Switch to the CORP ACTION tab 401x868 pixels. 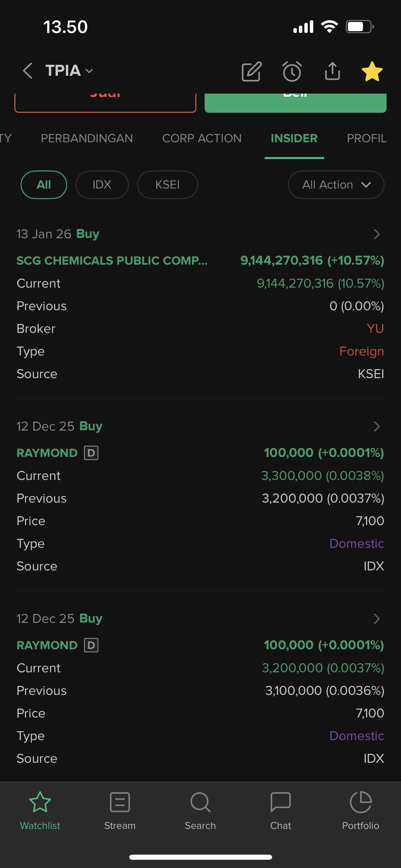pyautogui.click(x=202, y=138)
